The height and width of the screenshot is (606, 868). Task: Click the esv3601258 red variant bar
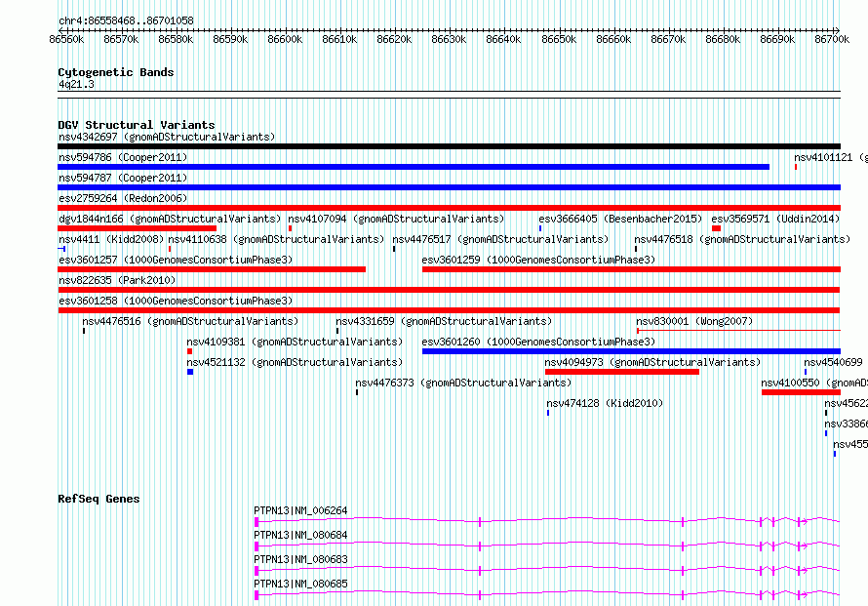coord(449,310)
